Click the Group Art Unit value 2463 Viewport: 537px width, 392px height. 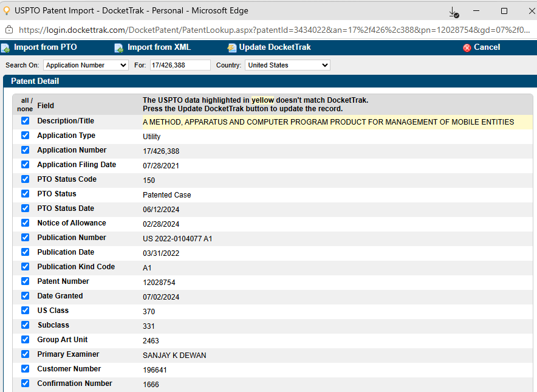click(x=151, y=341)
